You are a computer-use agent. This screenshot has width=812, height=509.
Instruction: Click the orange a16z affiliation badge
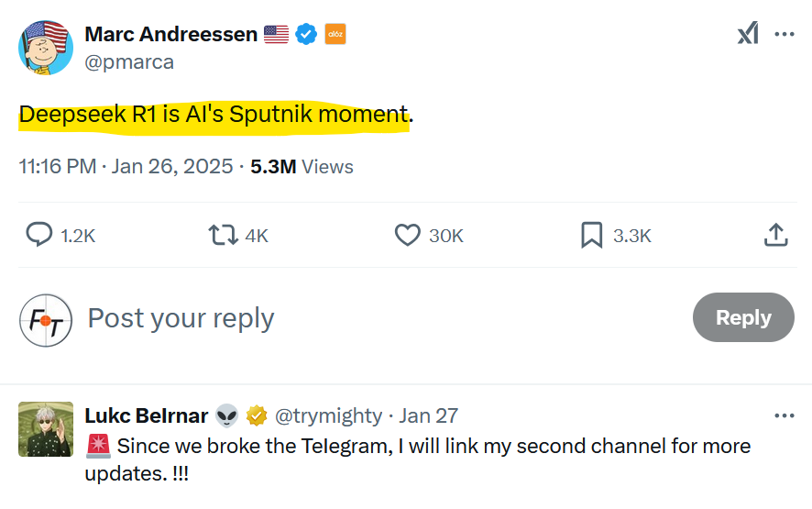click(335, 35)
